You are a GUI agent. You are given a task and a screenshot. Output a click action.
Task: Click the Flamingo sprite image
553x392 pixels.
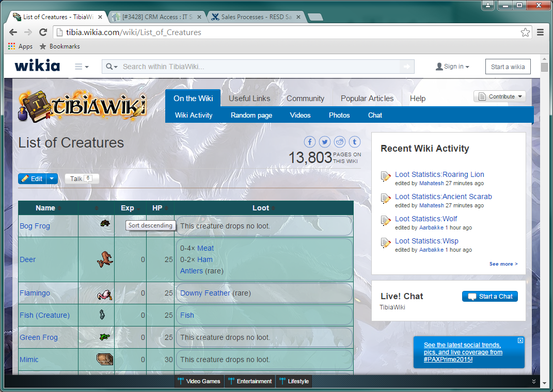[105, 295]
